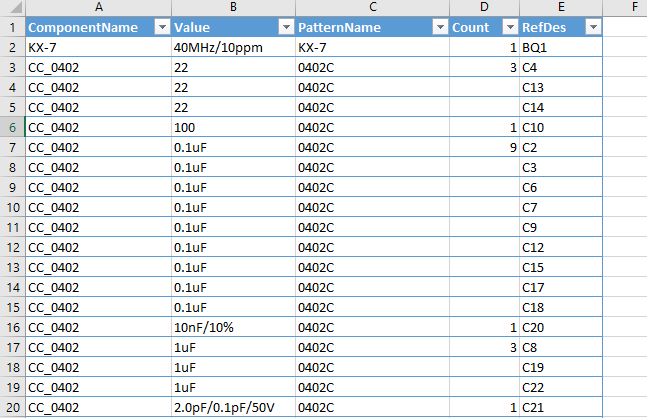Select the C18 RefDes cell
Screen dimensions: 647x418
561,307
